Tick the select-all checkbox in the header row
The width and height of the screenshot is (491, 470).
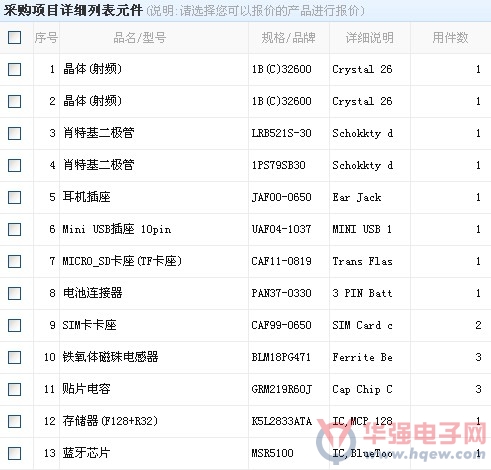(x=14, y=37)
